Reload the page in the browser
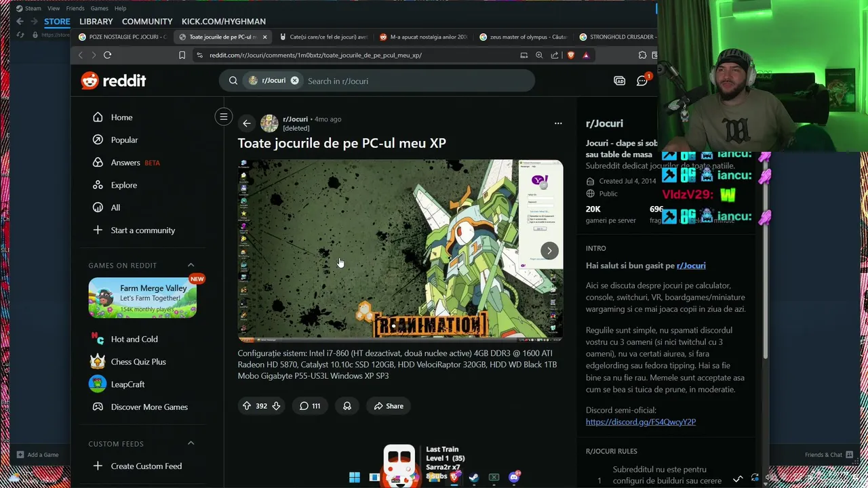 pyautogui.click(x=107, y=55)
